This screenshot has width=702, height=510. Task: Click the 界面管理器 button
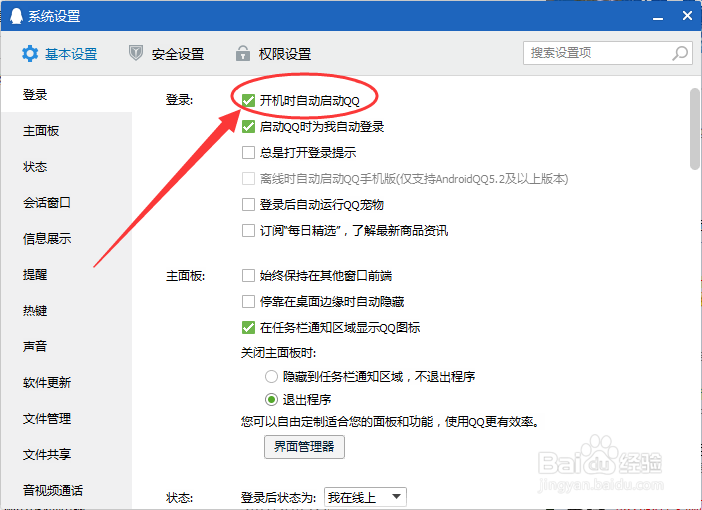coord(304,446)
